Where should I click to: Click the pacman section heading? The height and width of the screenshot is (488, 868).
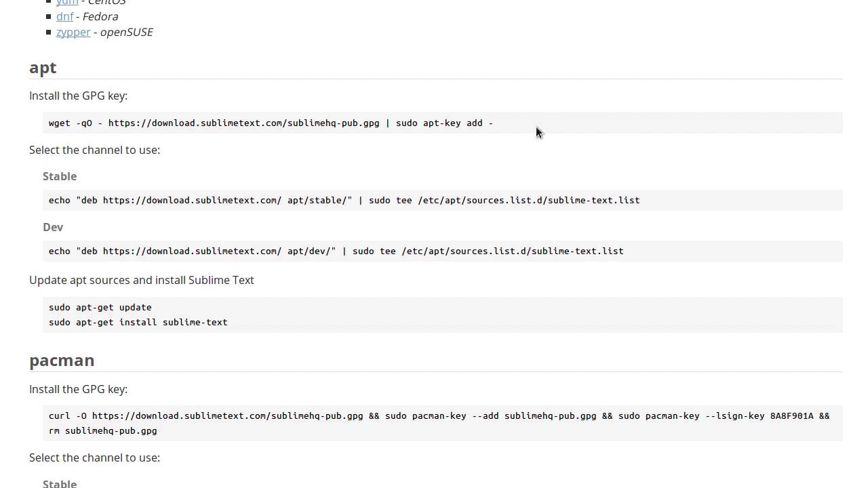(x=62, y=361)
